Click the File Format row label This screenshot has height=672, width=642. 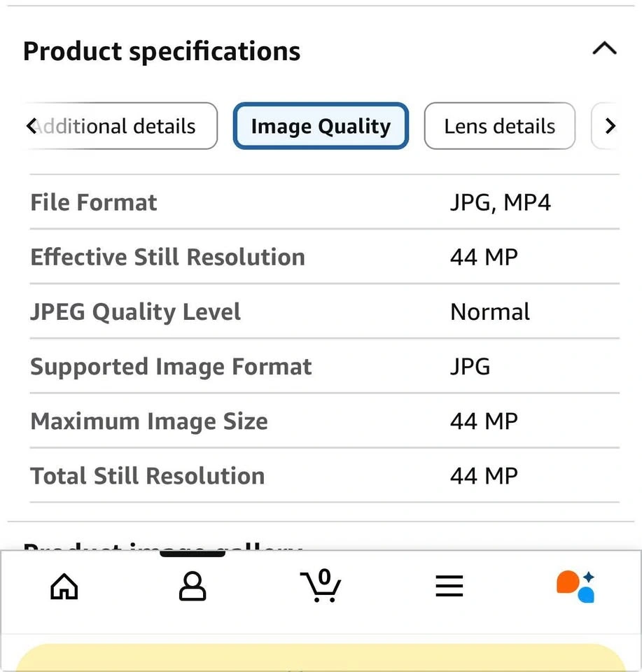(x=94, y=203)
